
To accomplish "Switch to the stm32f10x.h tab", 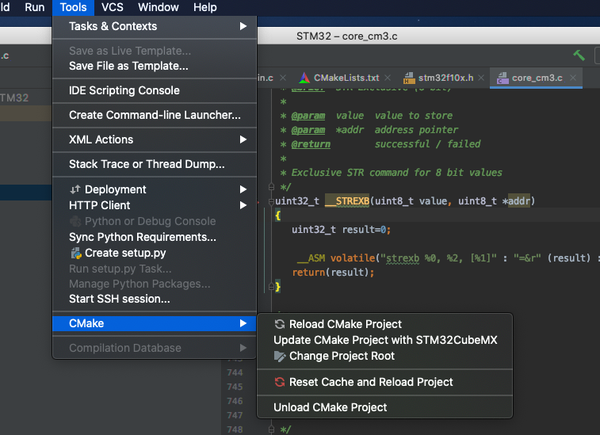I will tap(445, 78).
